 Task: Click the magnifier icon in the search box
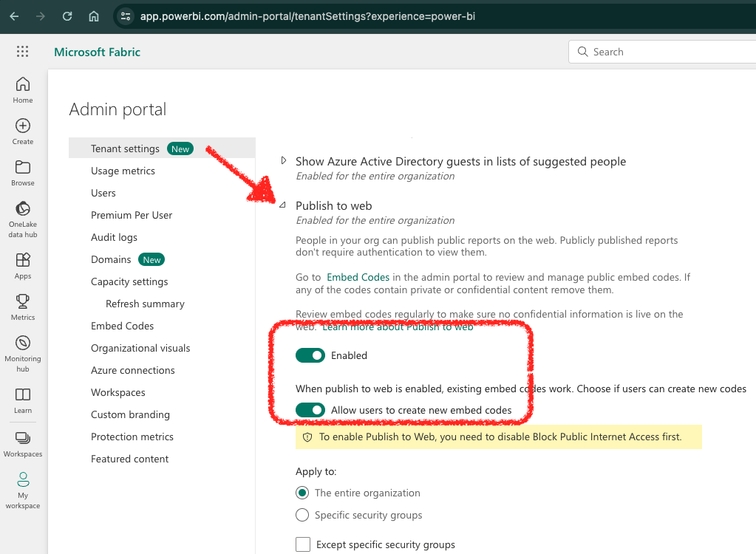(x=582, y=52)
